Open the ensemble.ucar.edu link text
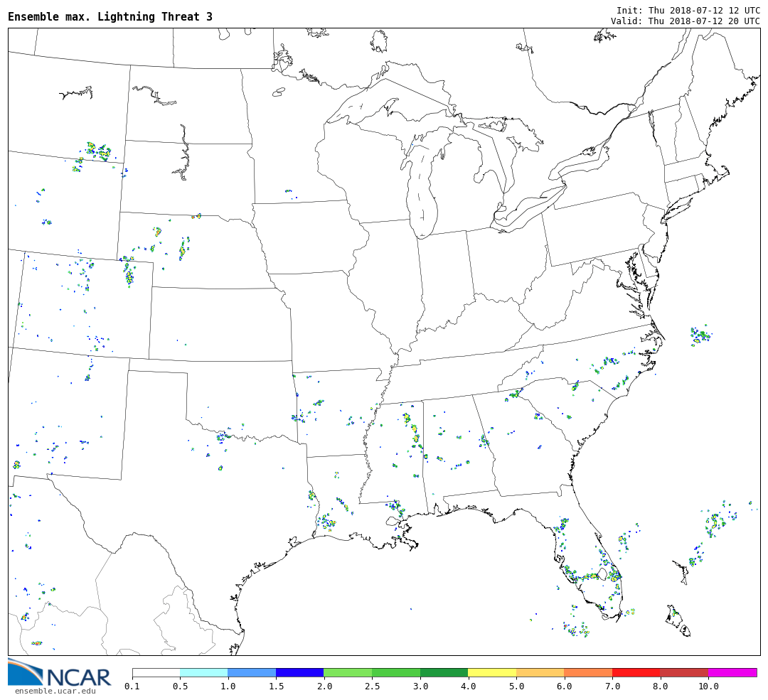The image size is (768, 700). (x=55, y=691)
